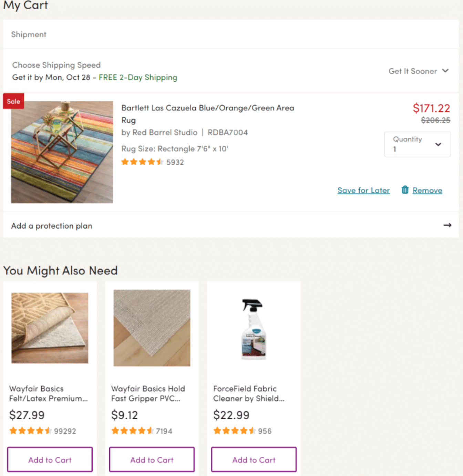Add Hold Fast Gripper PVC to cart
The image size is (463, 476).
pos(152,459)
